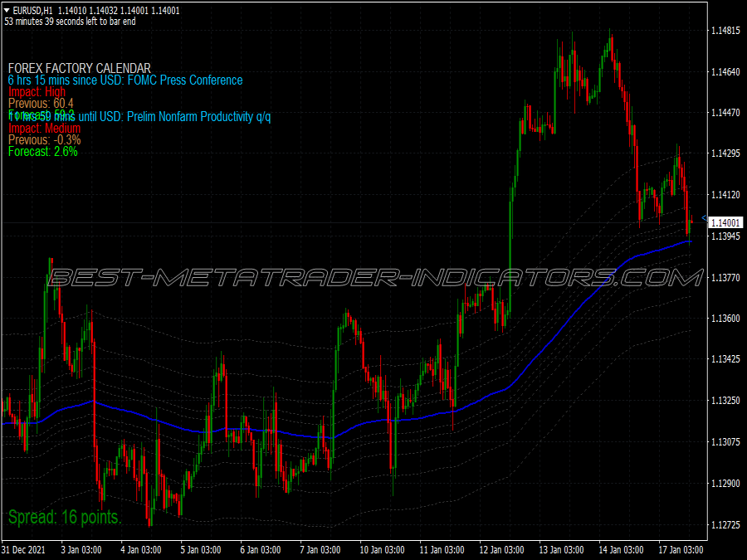Click the chart menu triangle beside EURUSD,H1
Screen dimensions: 747x560
tap(7, 10)
